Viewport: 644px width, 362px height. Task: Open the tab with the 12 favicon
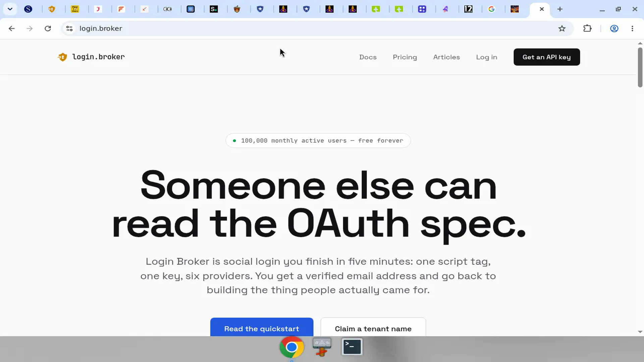468,9
